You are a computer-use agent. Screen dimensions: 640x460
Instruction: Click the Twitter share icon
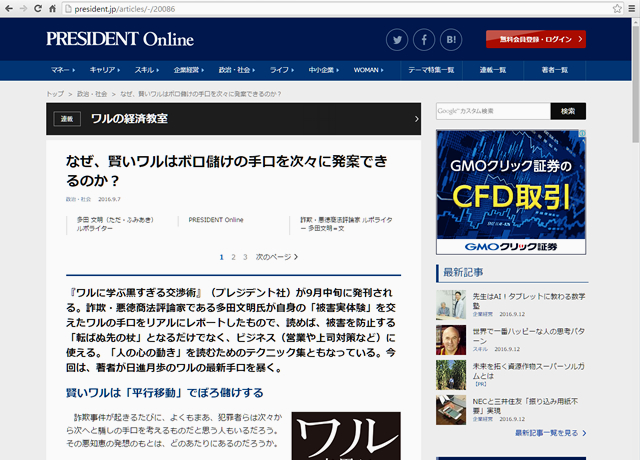399,40
